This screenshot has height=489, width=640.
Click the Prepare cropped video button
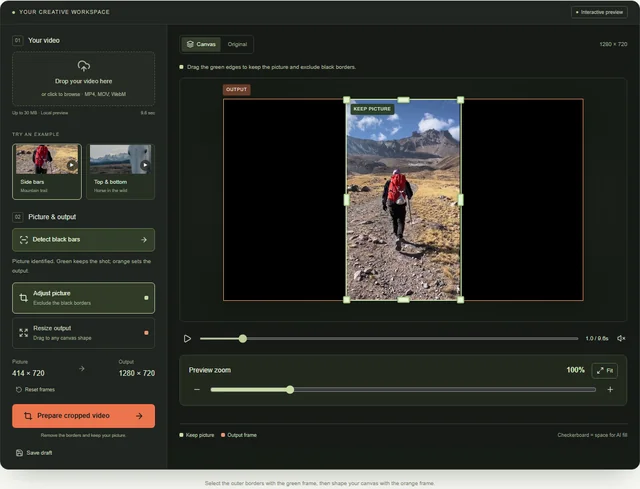coord(83,416)
